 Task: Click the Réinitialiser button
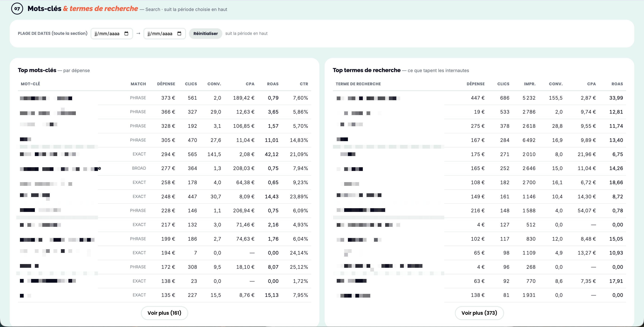click(206, 34)
